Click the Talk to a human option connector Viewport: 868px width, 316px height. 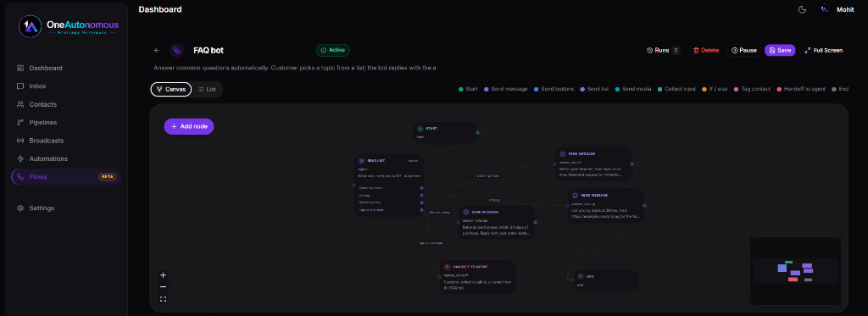[421, 210]
